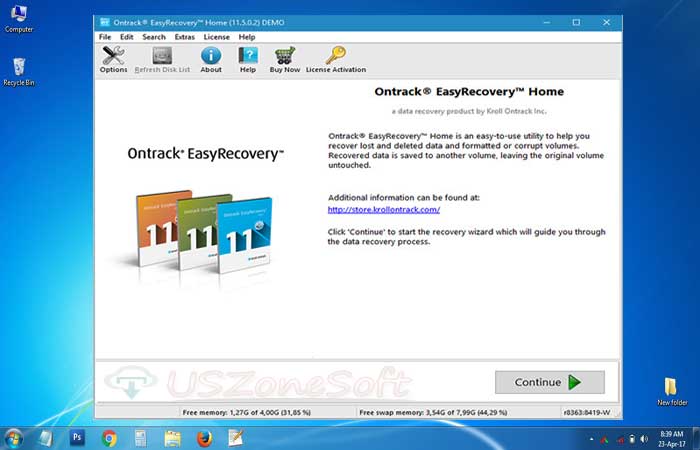
Task: Click the Free memory status bar text
Action: pos(247,412)
